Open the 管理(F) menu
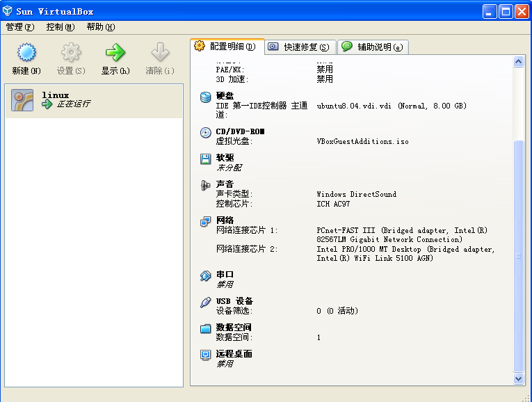The height and width of the screenshot is (402, 532). (x=20, y=27)
